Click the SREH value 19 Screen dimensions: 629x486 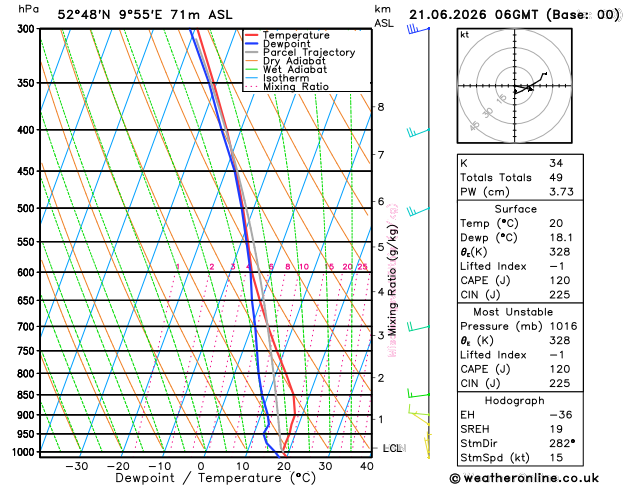556,429
